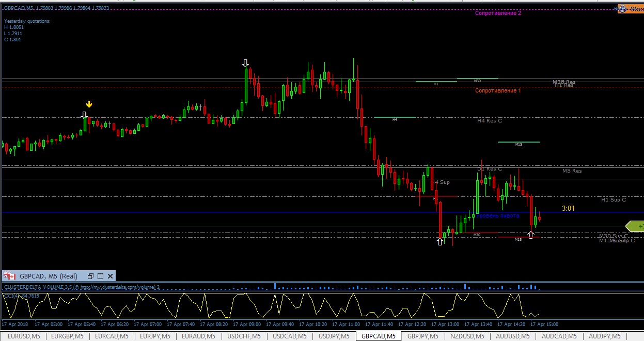Click the blue pivot level line label
644x341 pixels.
(x=497, y=215)
